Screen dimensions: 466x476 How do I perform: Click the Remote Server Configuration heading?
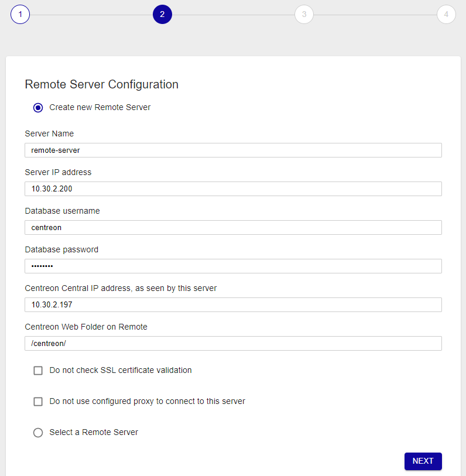pos(102,84)
